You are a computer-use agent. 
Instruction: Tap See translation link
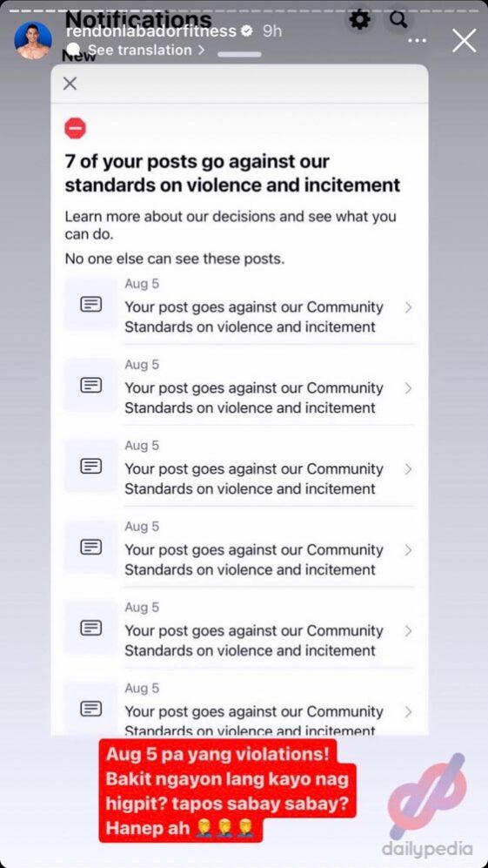pyautogui.click(x=147, y=50)
